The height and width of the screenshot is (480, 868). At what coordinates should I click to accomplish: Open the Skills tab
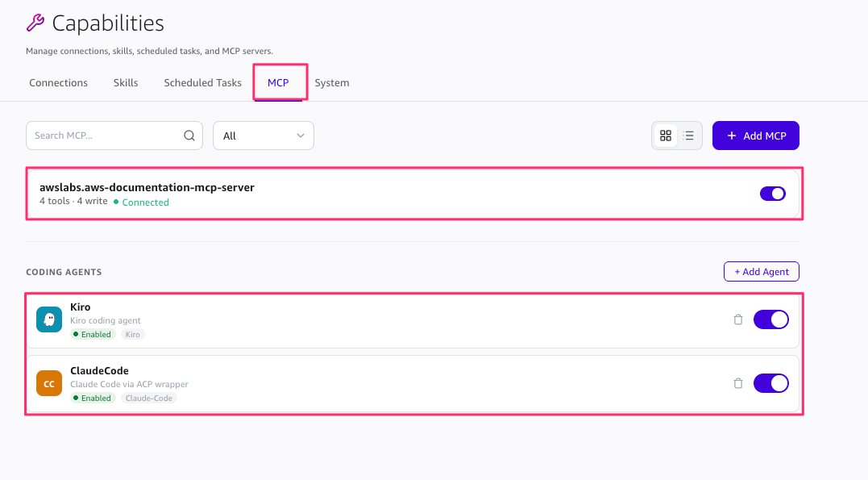[126, 82]
